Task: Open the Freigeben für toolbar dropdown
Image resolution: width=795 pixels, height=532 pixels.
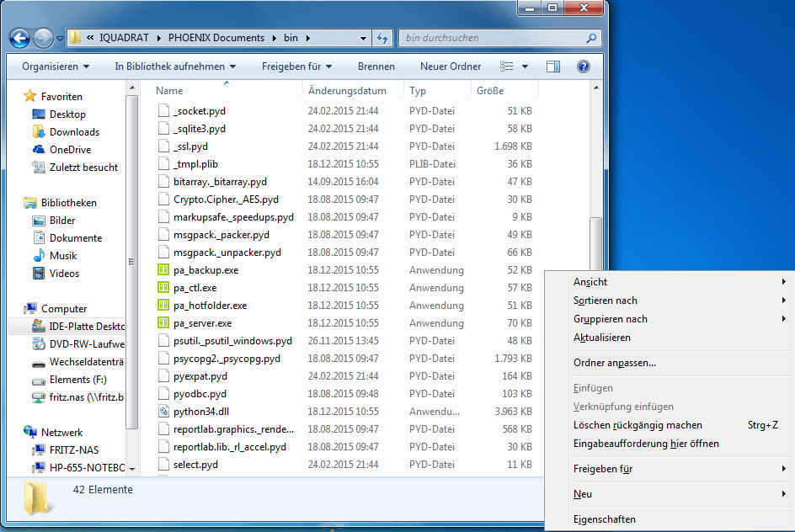Action: pyautogui.click(x=296, y=66)
